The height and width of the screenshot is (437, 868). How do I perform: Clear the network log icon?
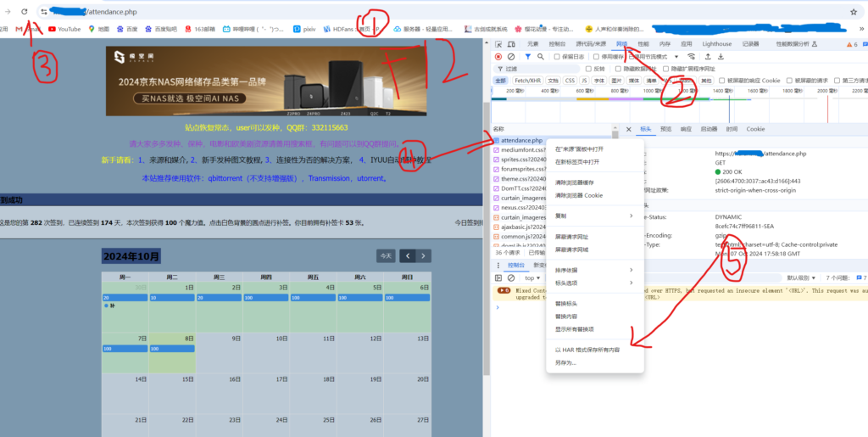point(511,57)
